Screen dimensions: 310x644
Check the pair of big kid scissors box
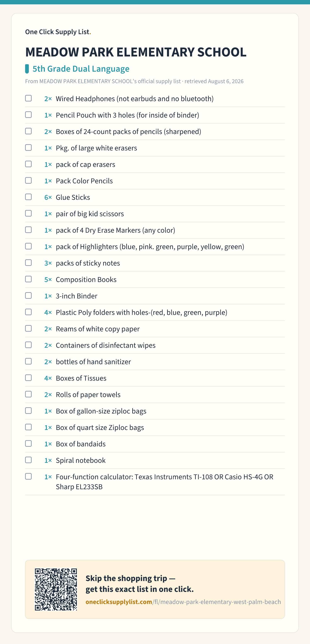point(29,213)
